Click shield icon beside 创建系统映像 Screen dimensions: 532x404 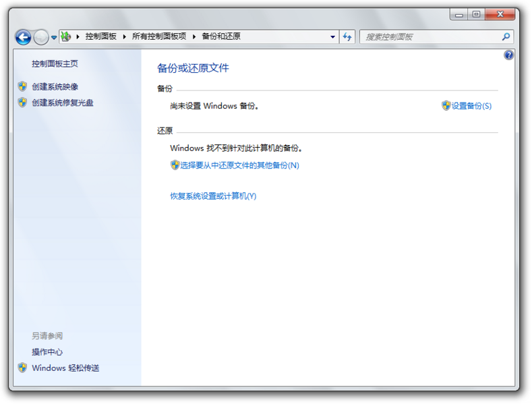pyautogui.click(x=22, y=86)
